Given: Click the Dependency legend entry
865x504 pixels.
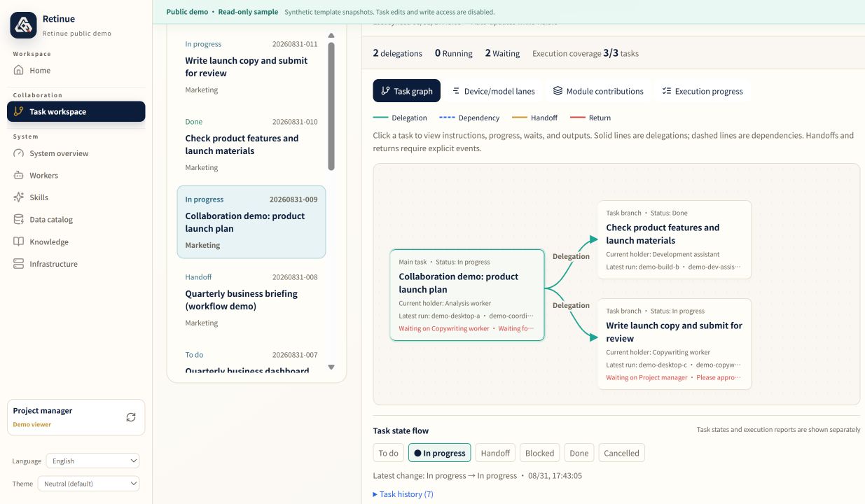Looking at the screenshot, I should 469,118.
